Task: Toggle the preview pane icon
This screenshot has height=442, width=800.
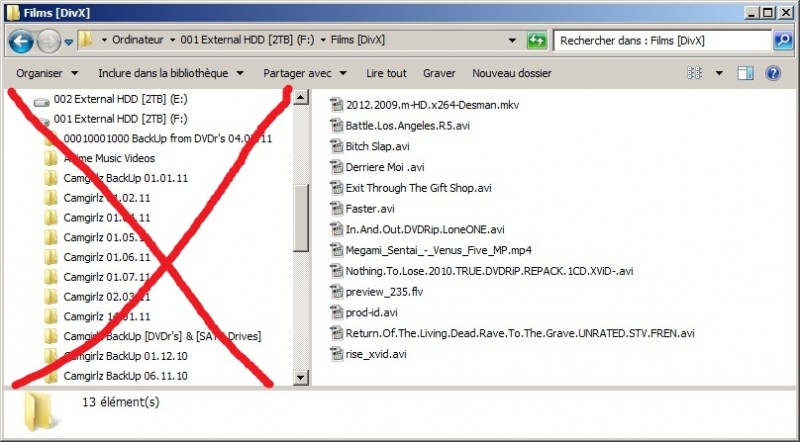Action: (x=745, y=73)
